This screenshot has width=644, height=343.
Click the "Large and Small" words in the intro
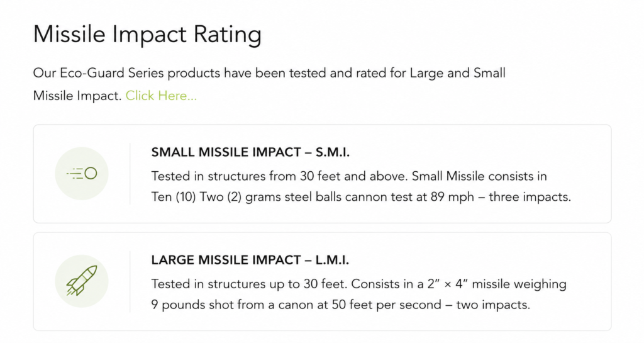tap(458, 73)
